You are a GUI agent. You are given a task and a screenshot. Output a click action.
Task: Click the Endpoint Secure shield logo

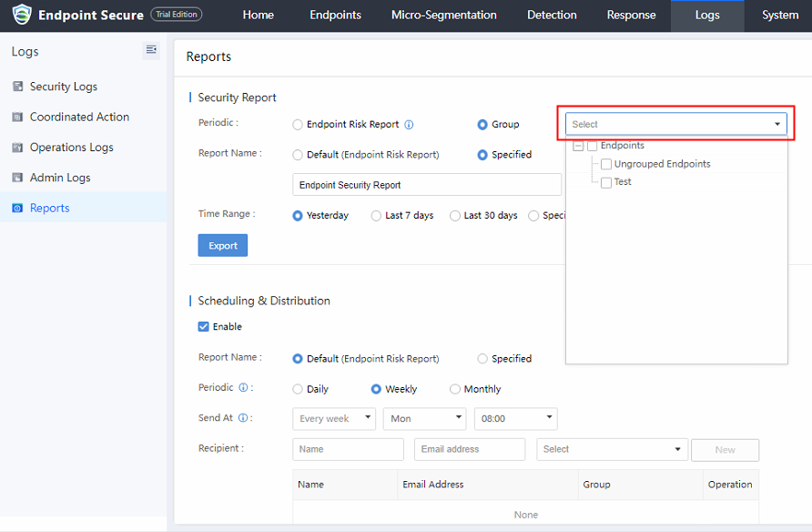pos(21,15)
